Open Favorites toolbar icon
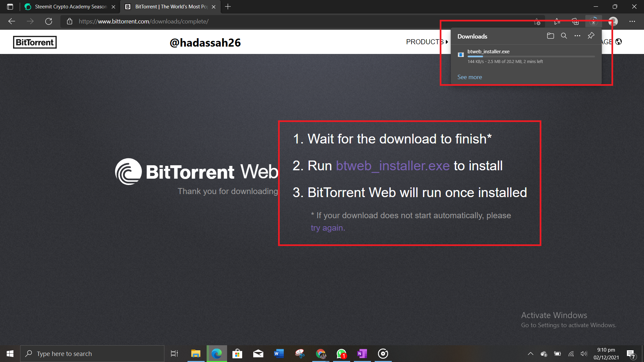This screenshot has width=644, height=362. click(557, 21)
